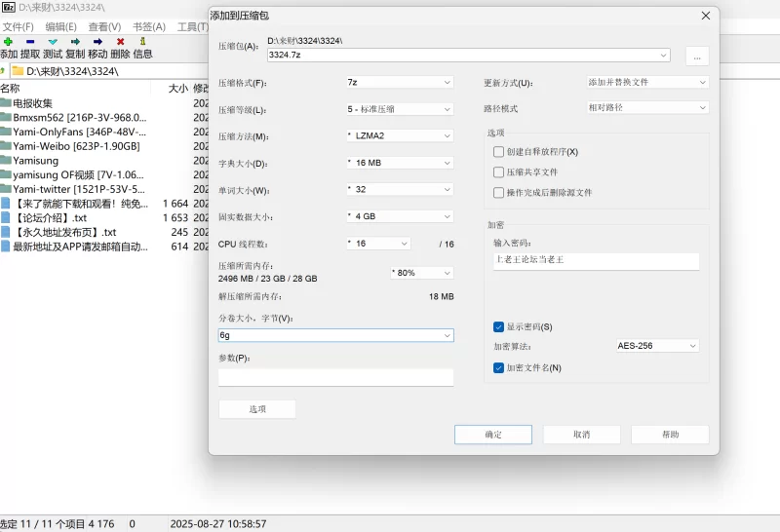Viewport: 780px width, 532px height.
Task: Select the Bmxsm562 folder icon
Action: (6, 117)
